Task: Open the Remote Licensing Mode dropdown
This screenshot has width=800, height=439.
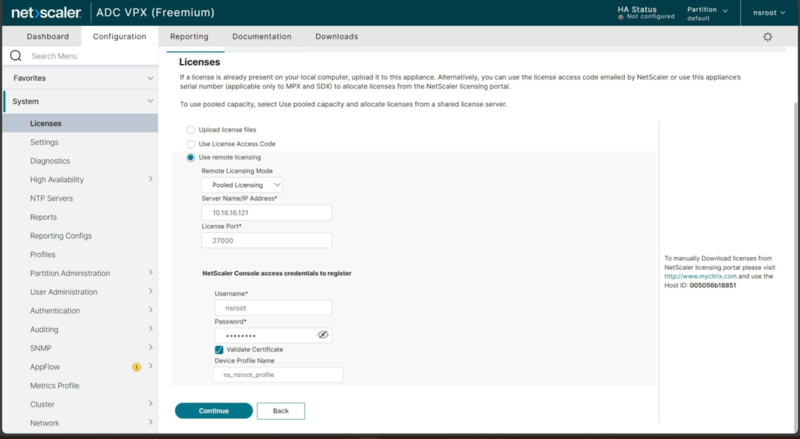Action: click(x=242, y=185)
